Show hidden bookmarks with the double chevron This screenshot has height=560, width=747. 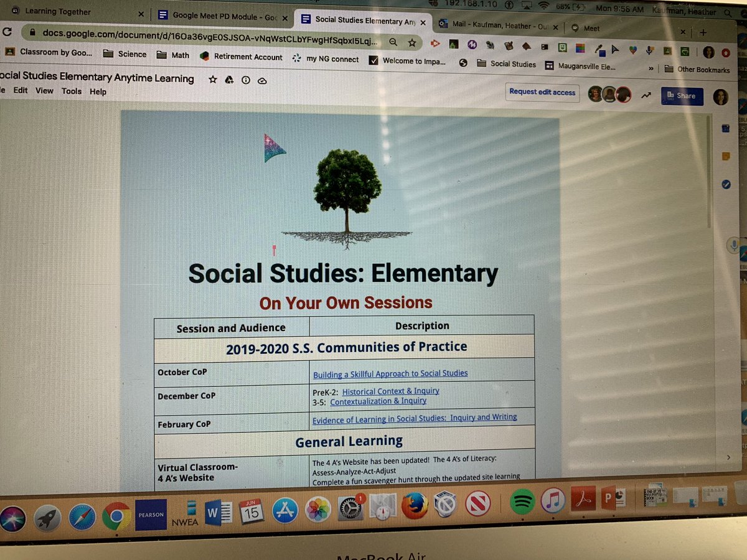(x=651, y=68)
